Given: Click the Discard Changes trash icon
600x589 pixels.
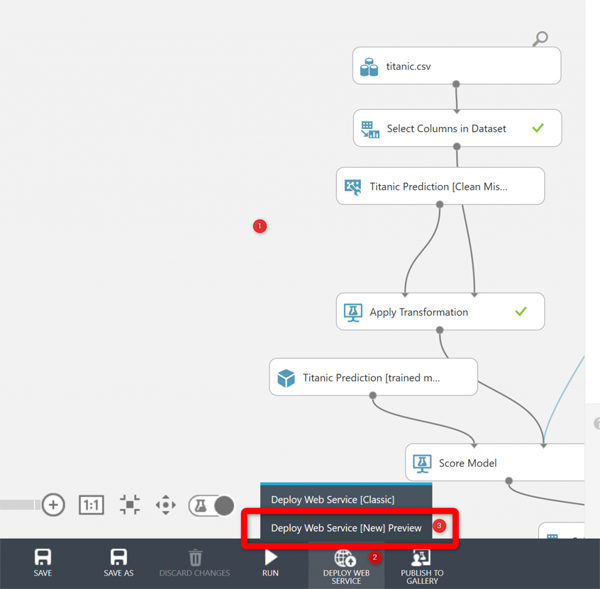Looking at the screenshot, I should coord(195,558).
